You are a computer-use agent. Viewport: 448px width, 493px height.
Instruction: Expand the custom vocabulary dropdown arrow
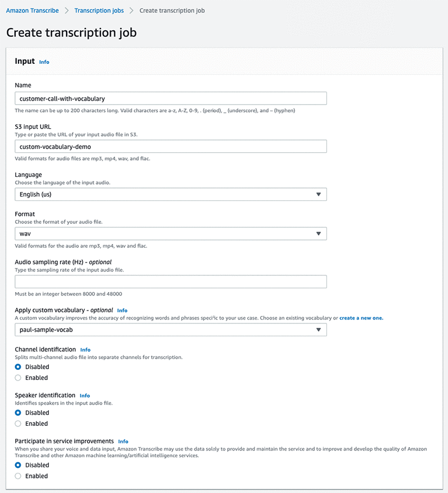point(319,330)
